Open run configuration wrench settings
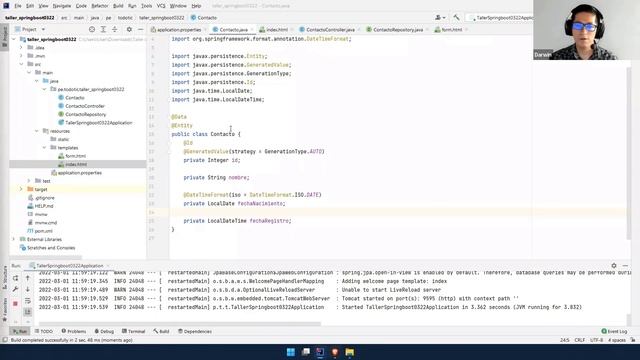Screen dimensions: 640x360 click(x=16, y=289)
